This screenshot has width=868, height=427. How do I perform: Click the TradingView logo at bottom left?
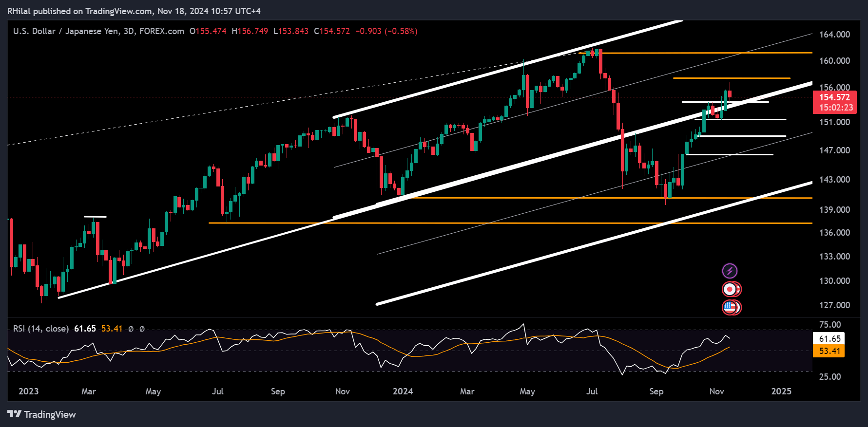pos(42,414)
